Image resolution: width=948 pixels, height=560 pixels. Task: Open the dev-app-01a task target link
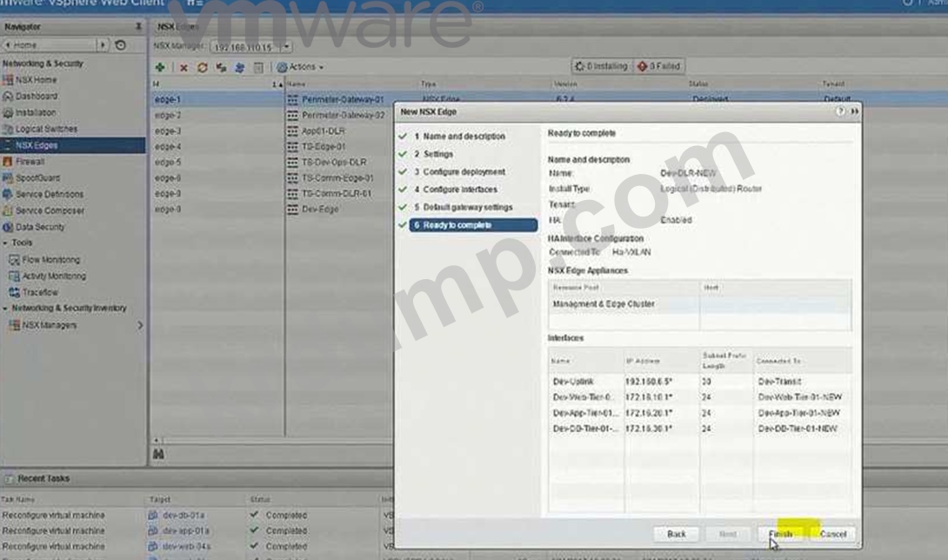point(185,531)
